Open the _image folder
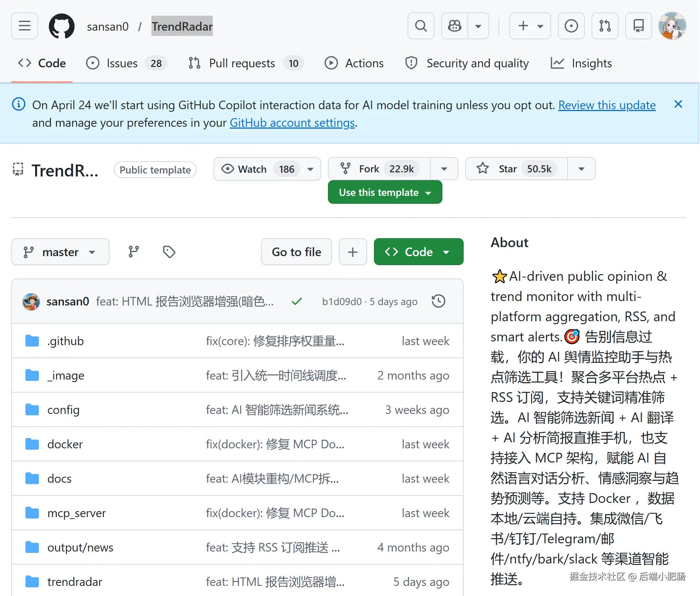This screenshot has width=700, height=596. (x=66, y=375)
